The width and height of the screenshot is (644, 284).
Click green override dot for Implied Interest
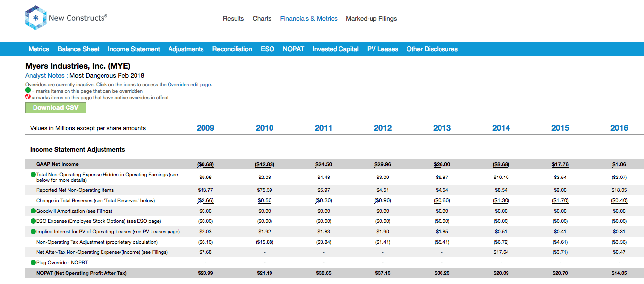pyautogui.click(x=33, y=231)
